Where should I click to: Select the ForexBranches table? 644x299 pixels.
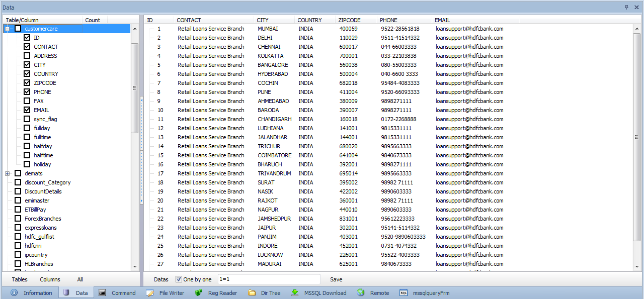pos(43,219)
